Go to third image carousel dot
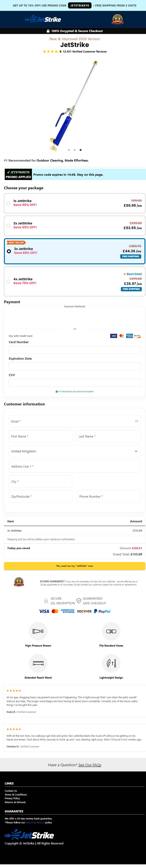This screenshot has width=146, height=868. point(80,150)
